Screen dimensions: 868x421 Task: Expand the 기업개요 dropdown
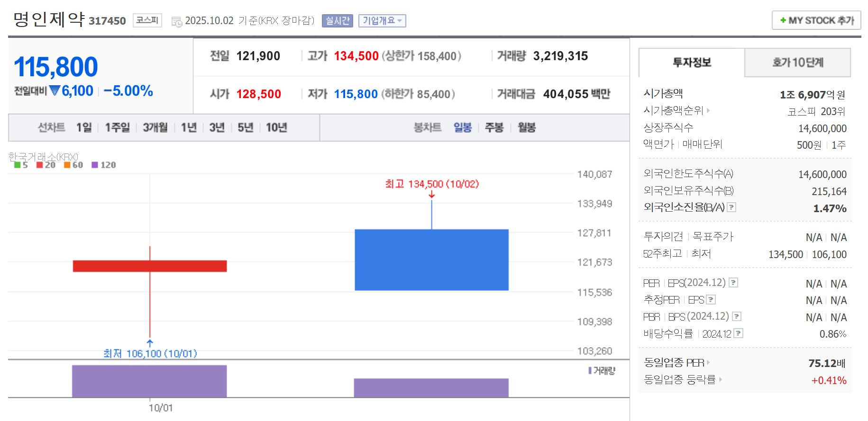382,21
